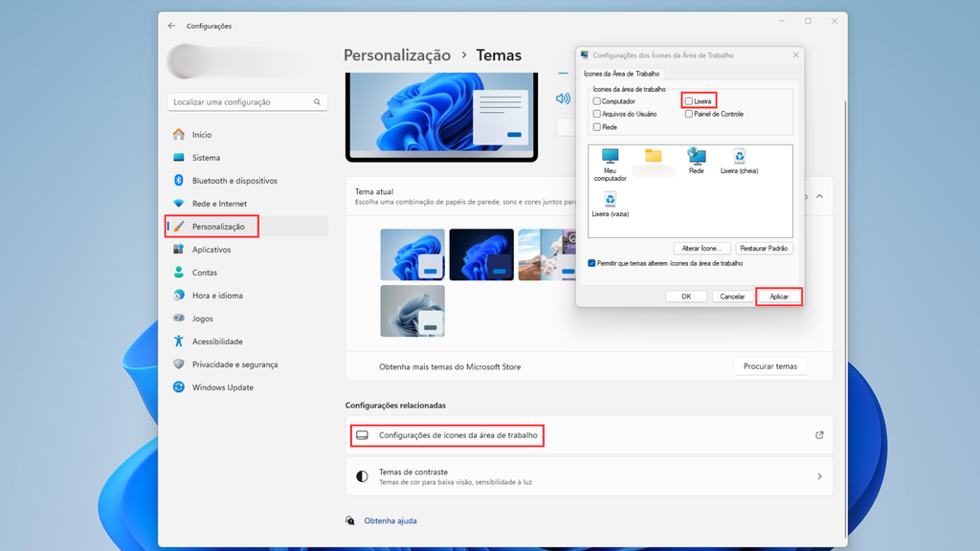Select the light Windows bloom theme
Image resolution: width=980 pixels, height=551 pixels.
(x=412, y=254)
